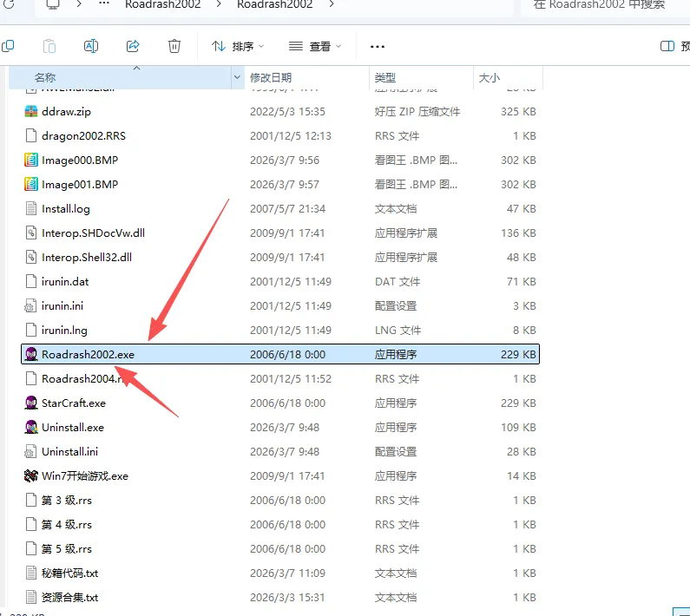Click the 好压 ZIP 压缩文件 type cell
This screenshot has height=616, width=690.
[417, 112]
